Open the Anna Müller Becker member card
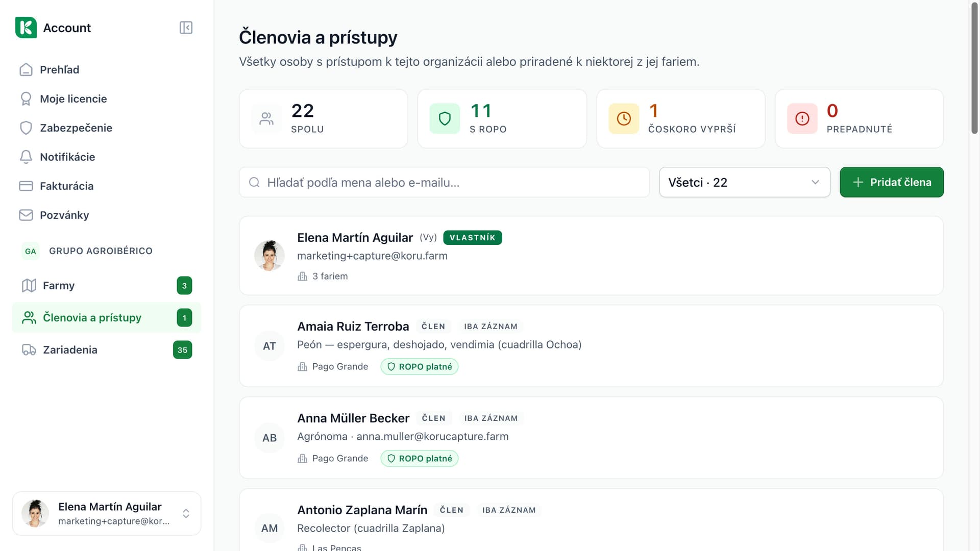This screenshot has width=980, height=551. click(x=592, y=438)
